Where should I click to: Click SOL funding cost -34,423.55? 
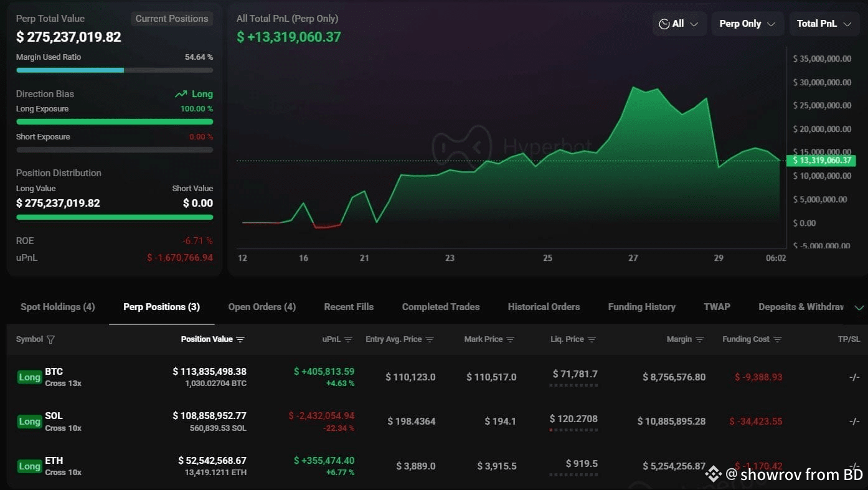point(756,422)
